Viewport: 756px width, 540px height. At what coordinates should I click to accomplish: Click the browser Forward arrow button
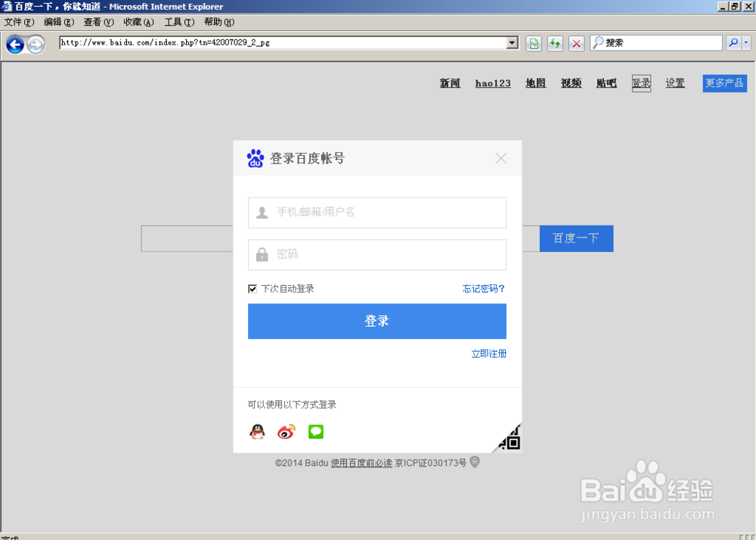[x=36, y=45]
